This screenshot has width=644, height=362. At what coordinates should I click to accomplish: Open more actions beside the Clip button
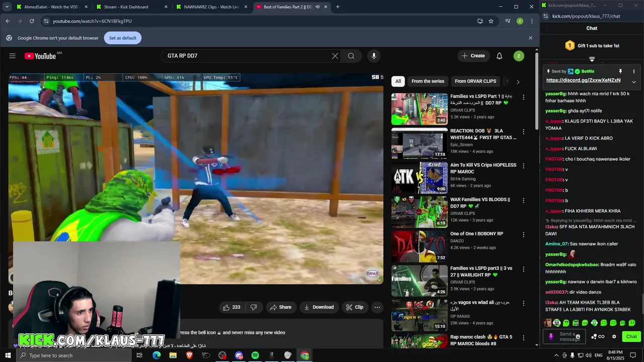click(x=377, y=307)
